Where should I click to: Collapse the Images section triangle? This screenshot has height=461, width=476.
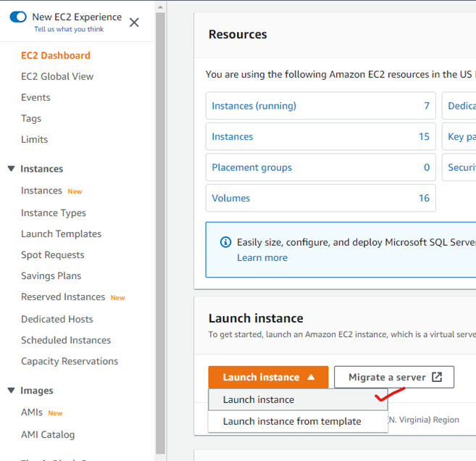pyautogui.click(x=12, y=390)
